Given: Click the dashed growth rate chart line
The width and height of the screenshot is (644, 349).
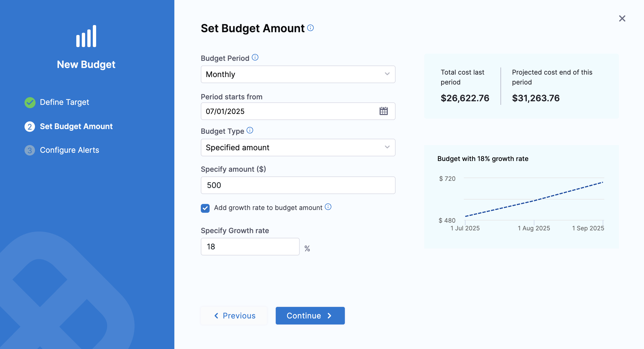Looking at the screenshot, I should (534, 200).
